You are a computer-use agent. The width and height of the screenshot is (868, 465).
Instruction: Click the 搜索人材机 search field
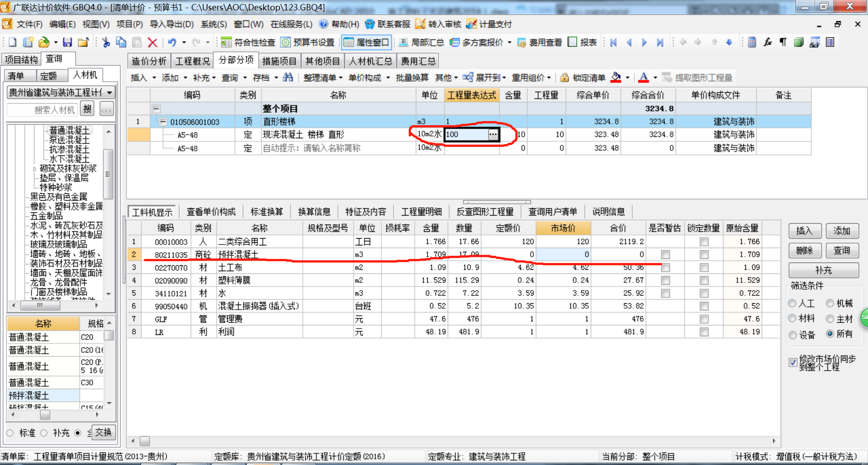pos(43,109)
